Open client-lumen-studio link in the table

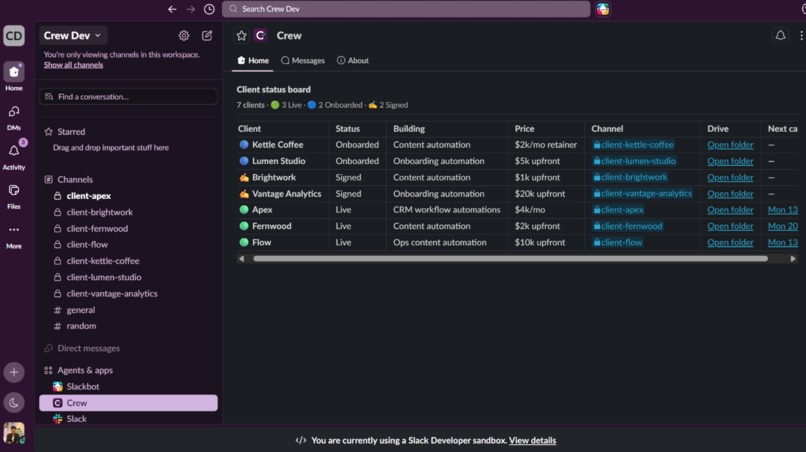tap(634, 161)
